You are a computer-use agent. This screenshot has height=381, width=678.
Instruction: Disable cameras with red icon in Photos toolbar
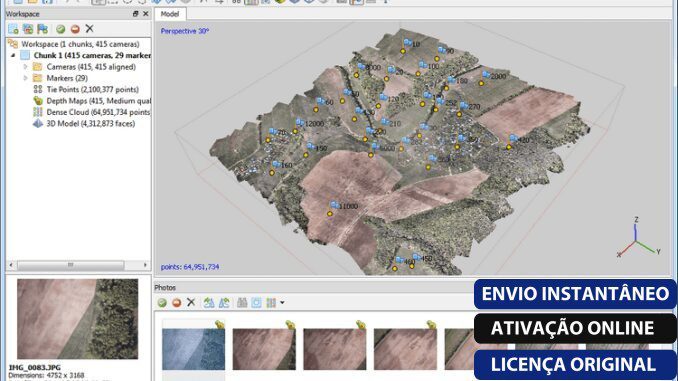(176, 303)
